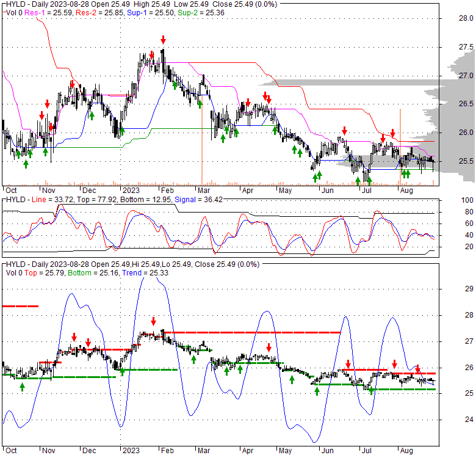Screen dimensions: 476x455
Task: Click the Bottom = 12.95 oscillator legend
Action: 145,200
